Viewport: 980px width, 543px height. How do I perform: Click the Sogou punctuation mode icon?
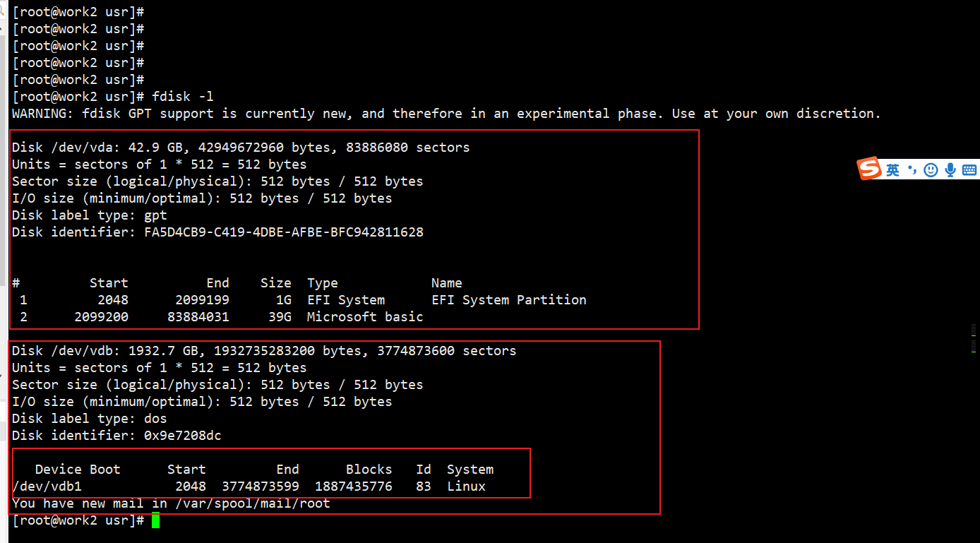(x=912, y=169)
